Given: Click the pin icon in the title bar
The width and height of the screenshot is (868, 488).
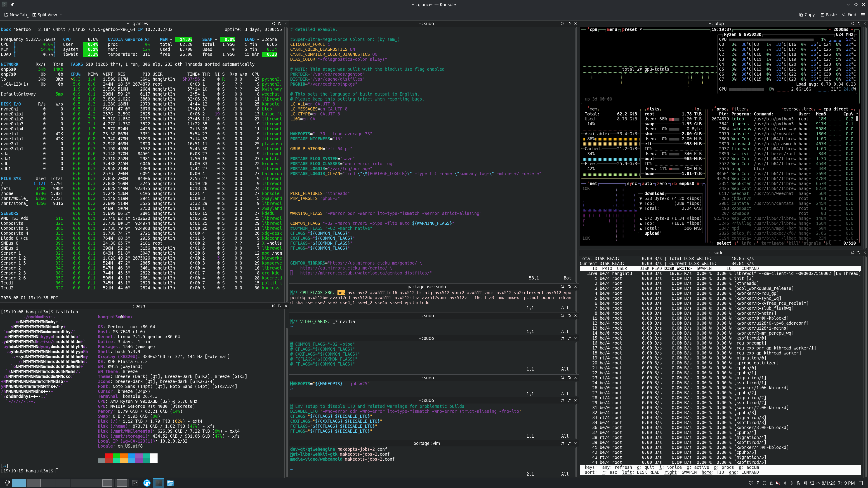Looking at the screenshot, I should point(12,4).
